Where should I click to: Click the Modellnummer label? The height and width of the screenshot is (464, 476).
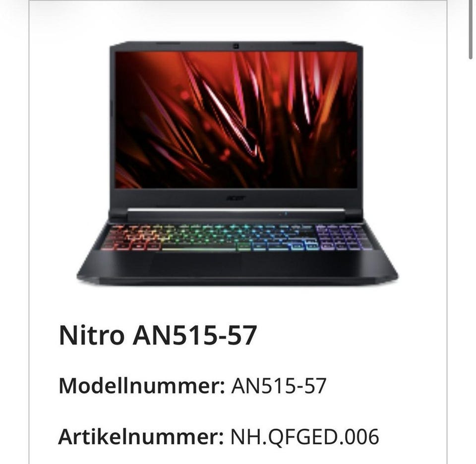142,386
